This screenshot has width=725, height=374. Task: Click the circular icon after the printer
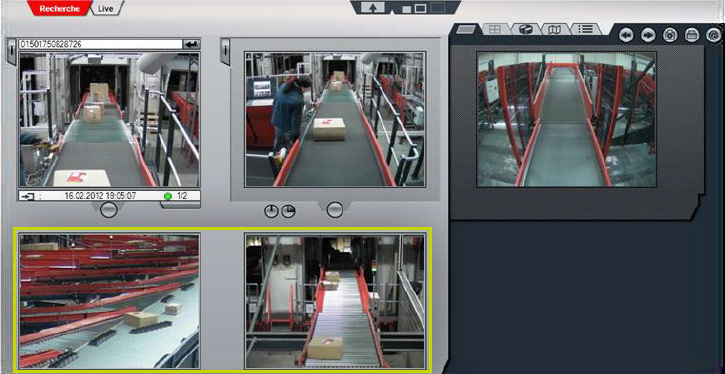tap(714, 35)
